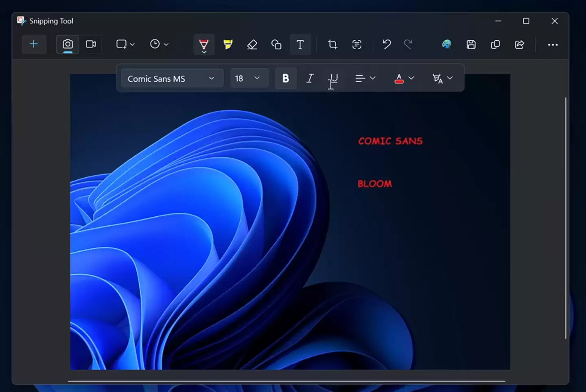Open the image in Paint
586x392 pixels.
(x=446, y=45)
